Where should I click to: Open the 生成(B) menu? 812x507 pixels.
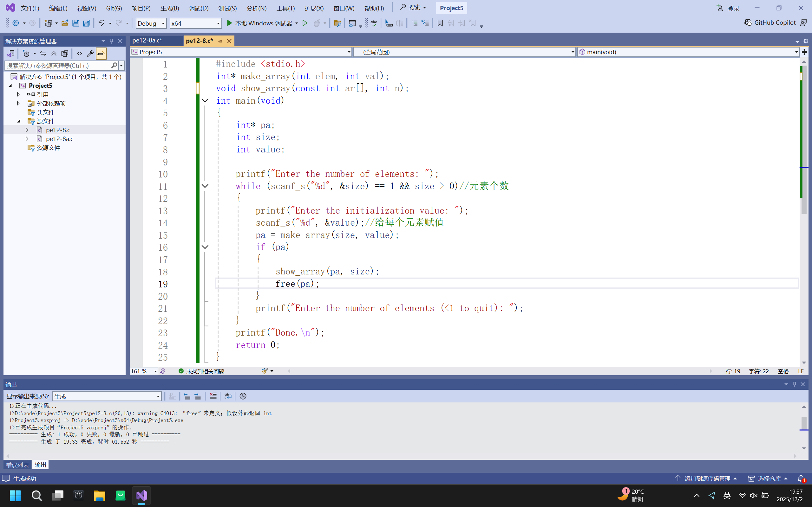[x=169, y=8]
